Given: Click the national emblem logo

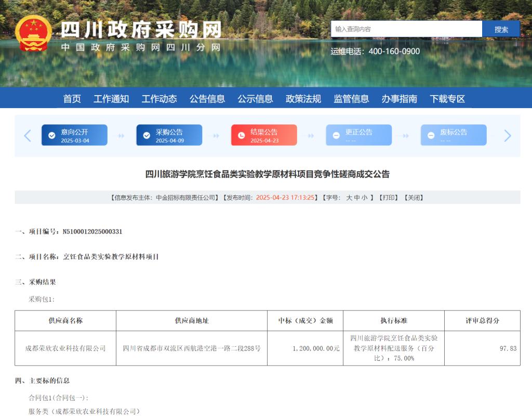Looking at the screenshot, I should pos(34,33).
